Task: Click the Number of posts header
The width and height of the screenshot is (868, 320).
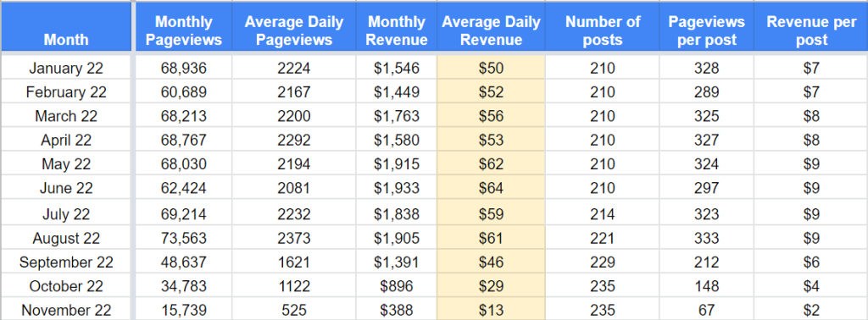Action: [603, 27]
